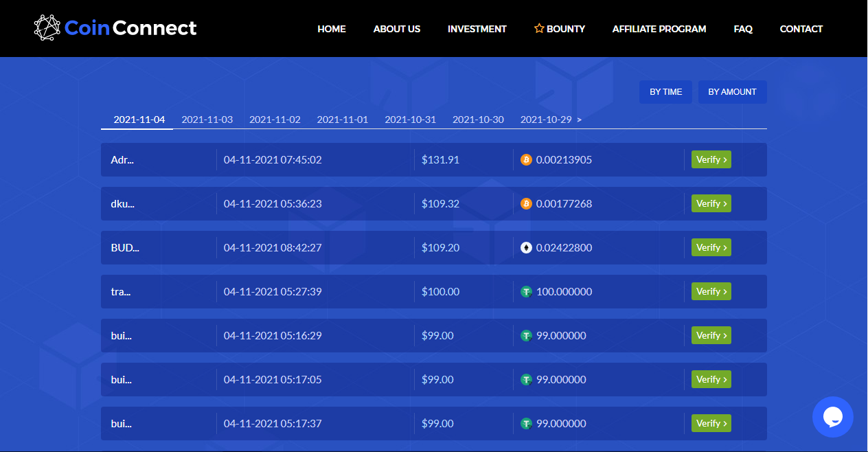Click timestamp 04-11-2021 07:45:02
The image size is (868, 452).
[x=273, y=159]
